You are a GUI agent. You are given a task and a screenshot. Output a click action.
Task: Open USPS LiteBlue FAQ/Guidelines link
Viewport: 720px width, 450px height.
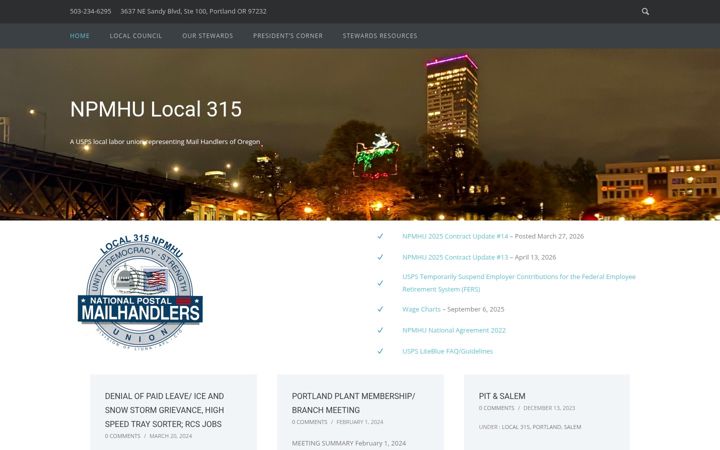(447, 351)
